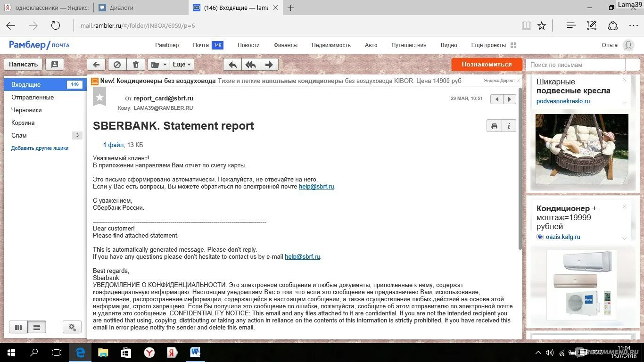Image resolution: width=644 pixels, height=362 pixels.
Task: Switch to three-column layout icon
Action: [18, 327]
